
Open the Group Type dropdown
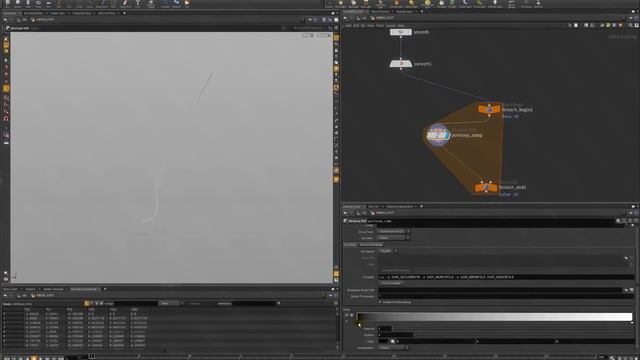coord(394,231)
